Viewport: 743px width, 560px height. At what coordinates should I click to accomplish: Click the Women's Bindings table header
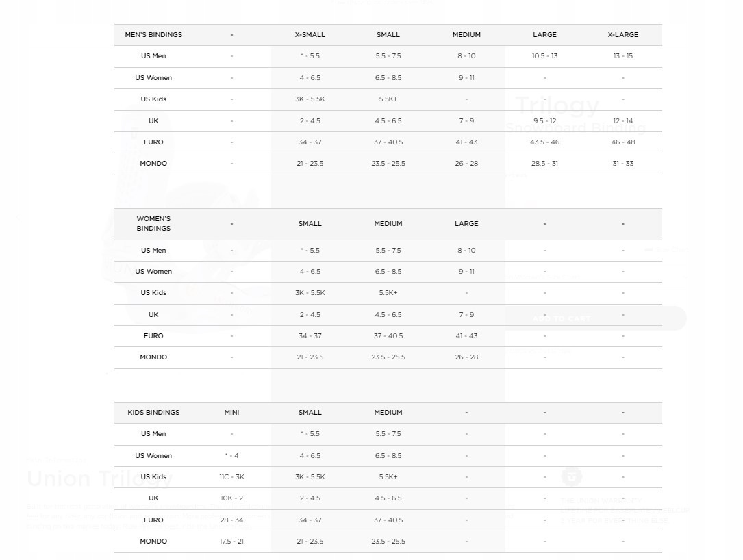tap(153, 224)
